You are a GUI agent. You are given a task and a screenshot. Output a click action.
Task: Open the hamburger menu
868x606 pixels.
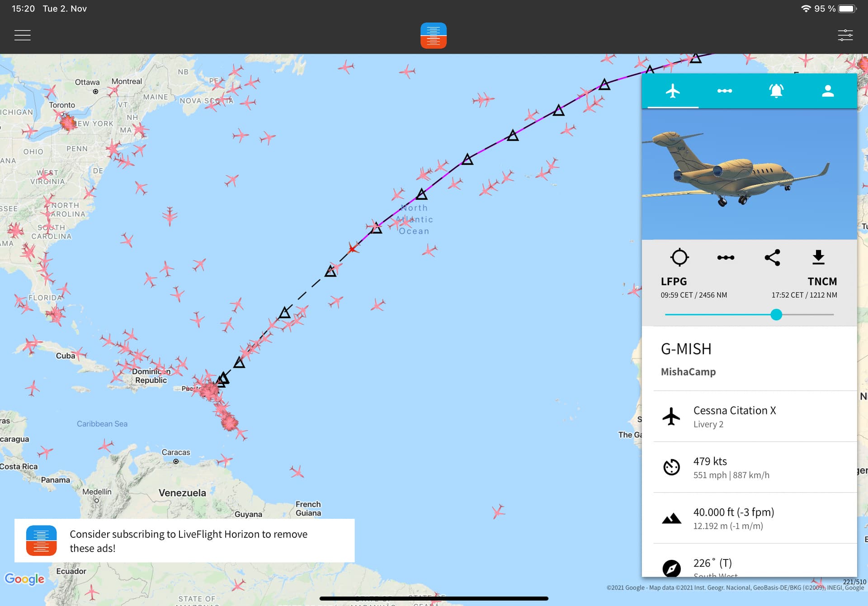coord(22,35)
